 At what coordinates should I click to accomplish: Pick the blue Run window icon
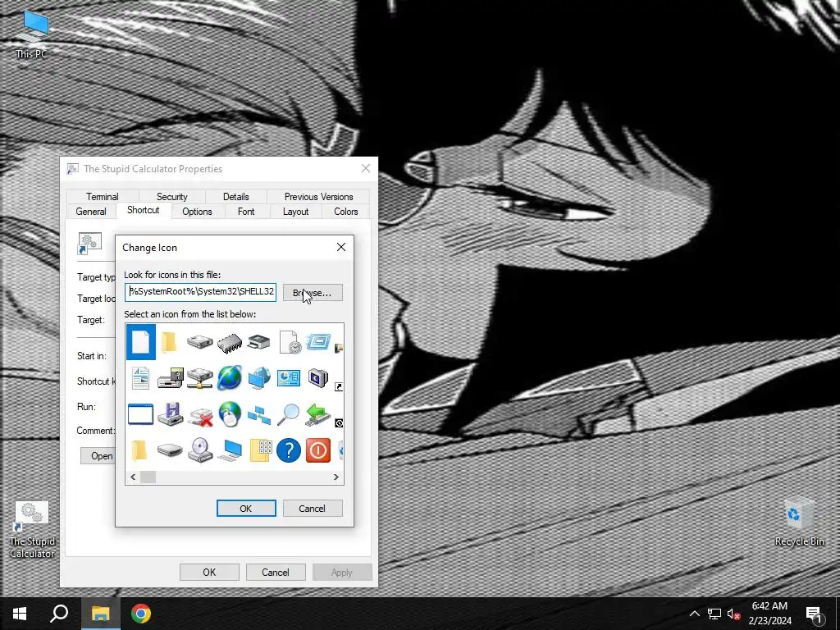click(x=318, y=341)
